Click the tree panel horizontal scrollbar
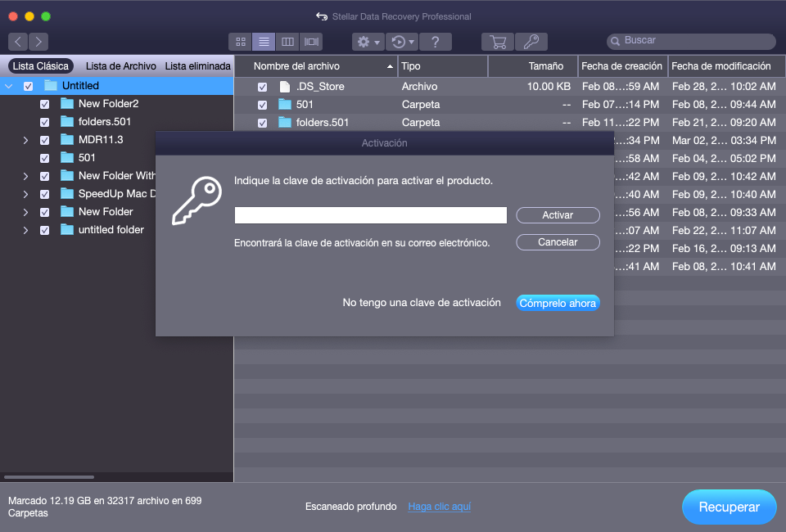786x532 pixels. [x=49, y=477]
